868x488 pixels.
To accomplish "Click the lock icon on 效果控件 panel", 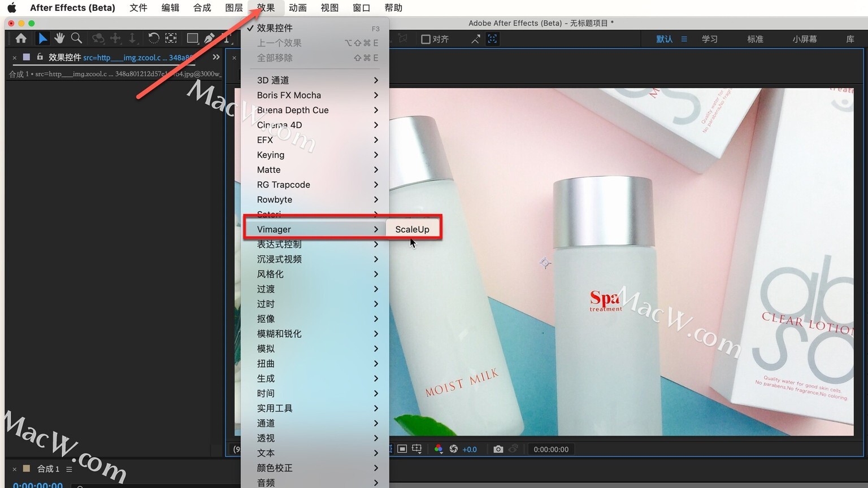I will 40,57.
